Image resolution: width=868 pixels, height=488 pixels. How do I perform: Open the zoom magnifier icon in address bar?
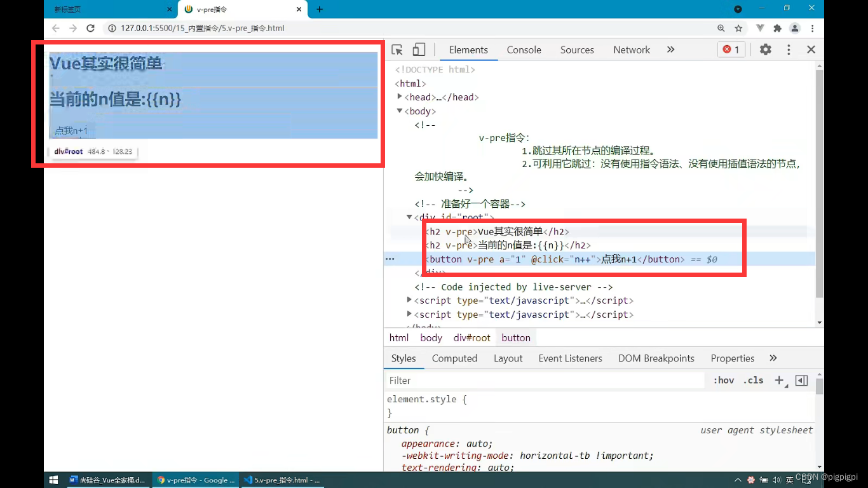pyautogui.click(x=721, y=28)
